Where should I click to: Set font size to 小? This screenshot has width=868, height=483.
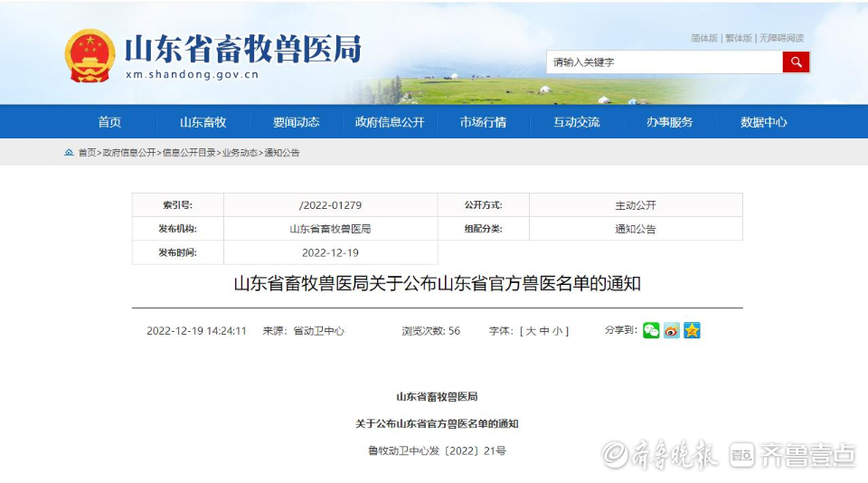pyautogui.click(x=557, y=331)
